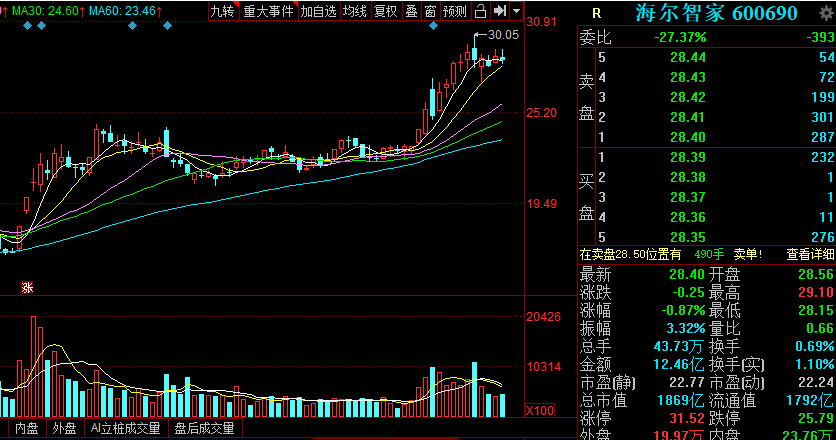This screenshot has height=440, width=836.
Task: Click the 窗 window button
Action: [430, 11]
